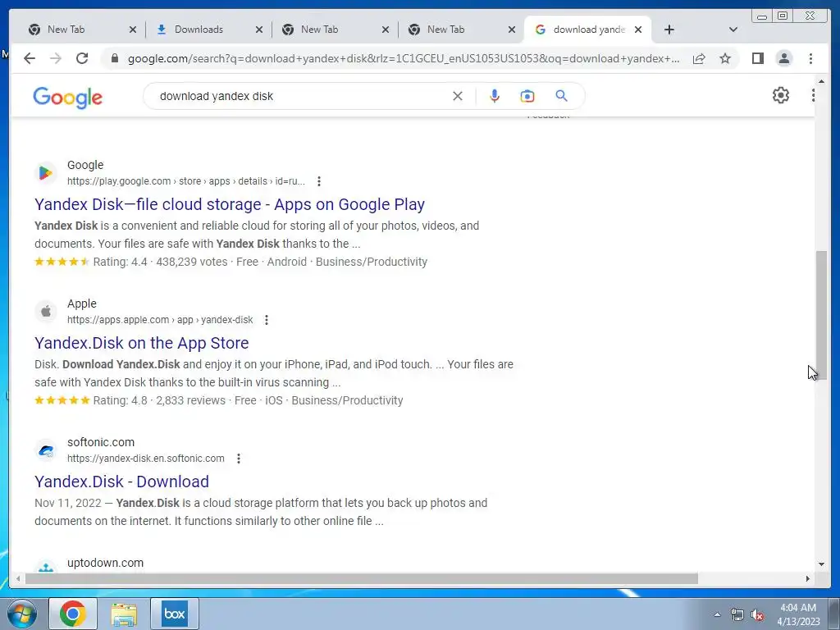The width and height of the screenshot is (840, 630).
Task: Click the 4.4 rating text of Google Play result
Action: click(120, 262)
